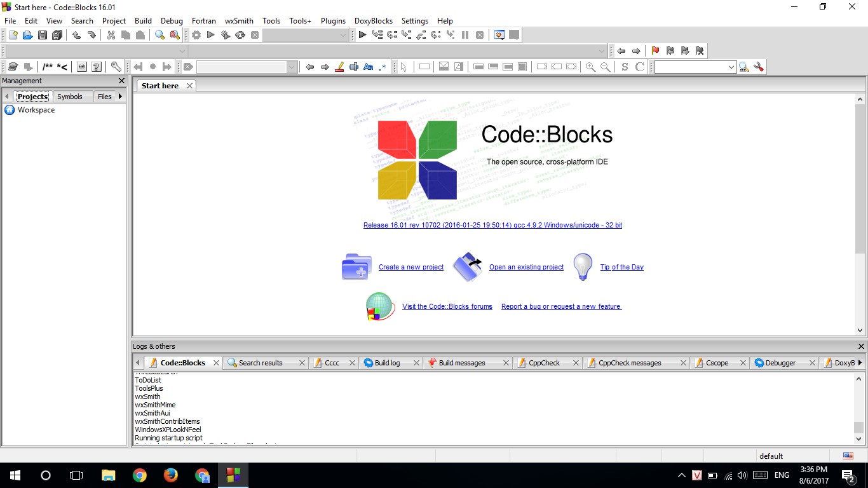Click the Open file folder icon

tap(27, 35)
